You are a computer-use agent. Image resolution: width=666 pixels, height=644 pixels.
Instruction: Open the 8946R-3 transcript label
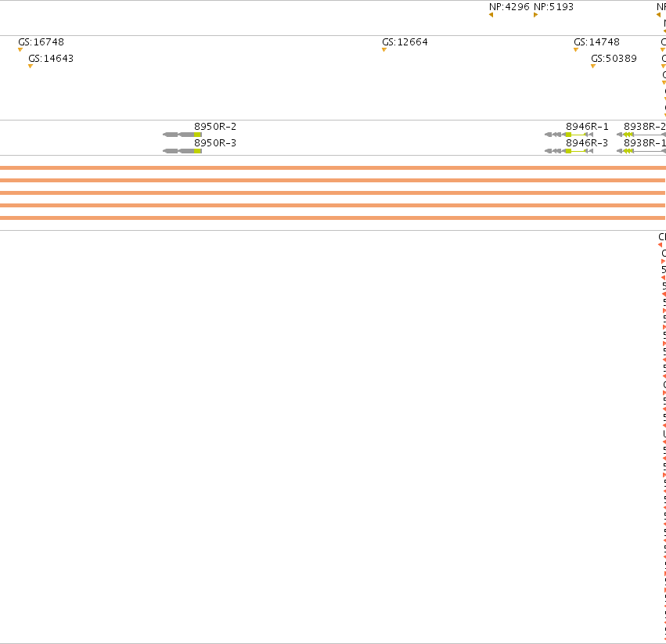point(587,142)
